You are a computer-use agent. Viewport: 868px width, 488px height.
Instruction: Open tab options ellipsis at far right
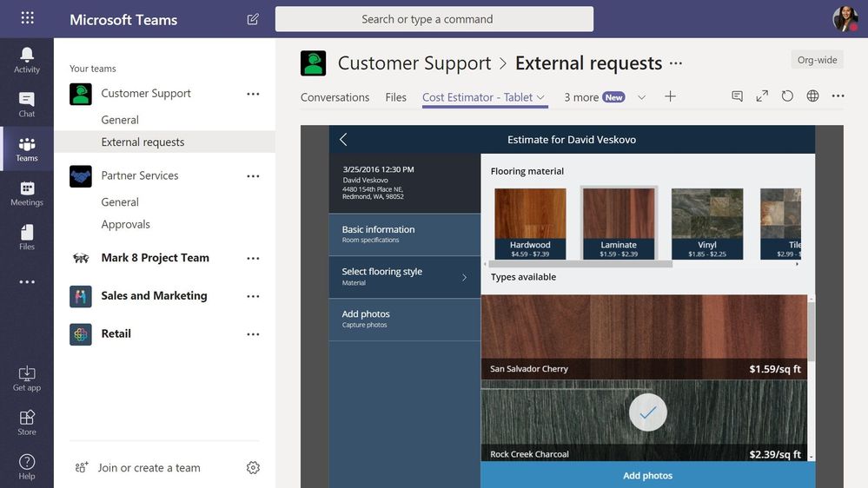coord(838,96)
